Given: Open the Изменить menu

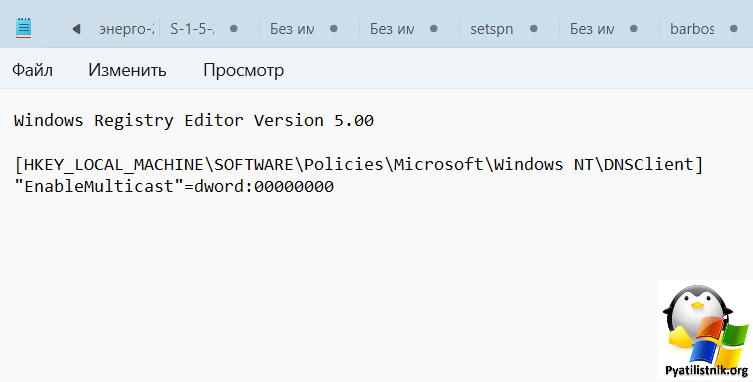Looking at the screenshot, I should (x=127, y=70).
